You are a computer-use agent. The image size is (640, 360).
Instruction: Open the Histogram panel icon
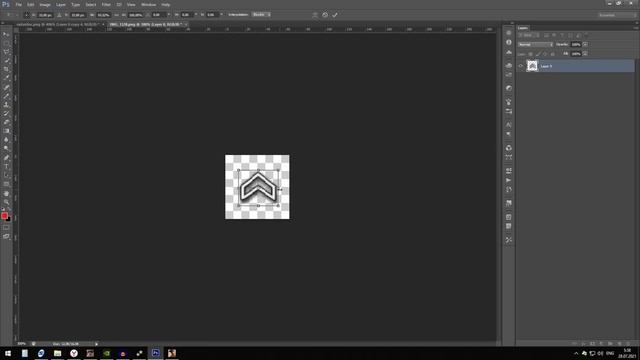click(x=509, y=53)
